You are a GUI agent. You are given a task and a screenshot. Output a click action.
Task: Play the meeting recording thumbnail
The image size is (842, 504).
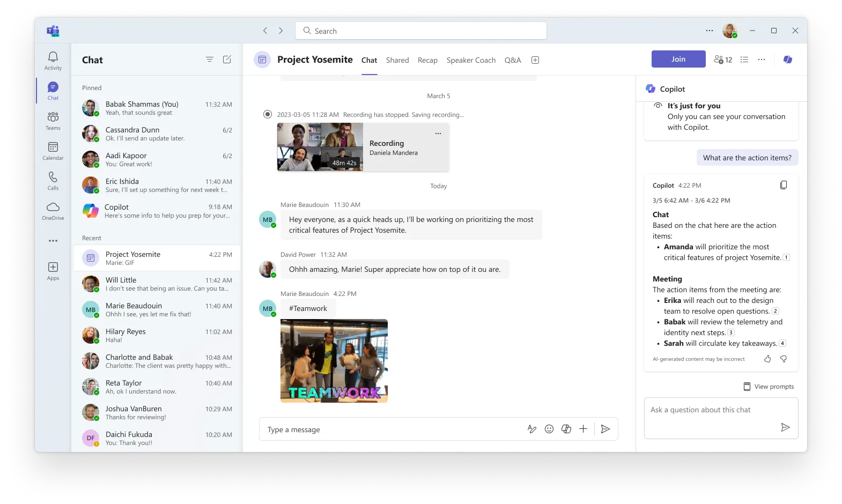tap(320, 147)
